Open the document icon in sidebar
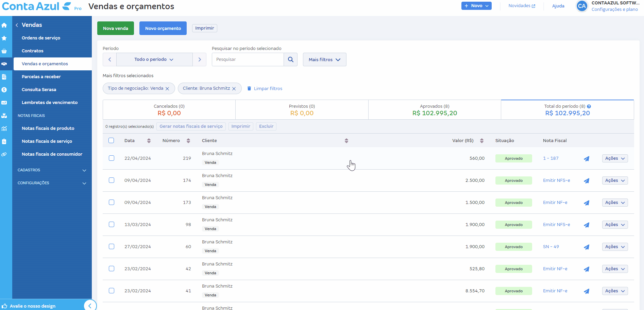The width and height of the screenshot is (644, 310). [x=4, y=77]
